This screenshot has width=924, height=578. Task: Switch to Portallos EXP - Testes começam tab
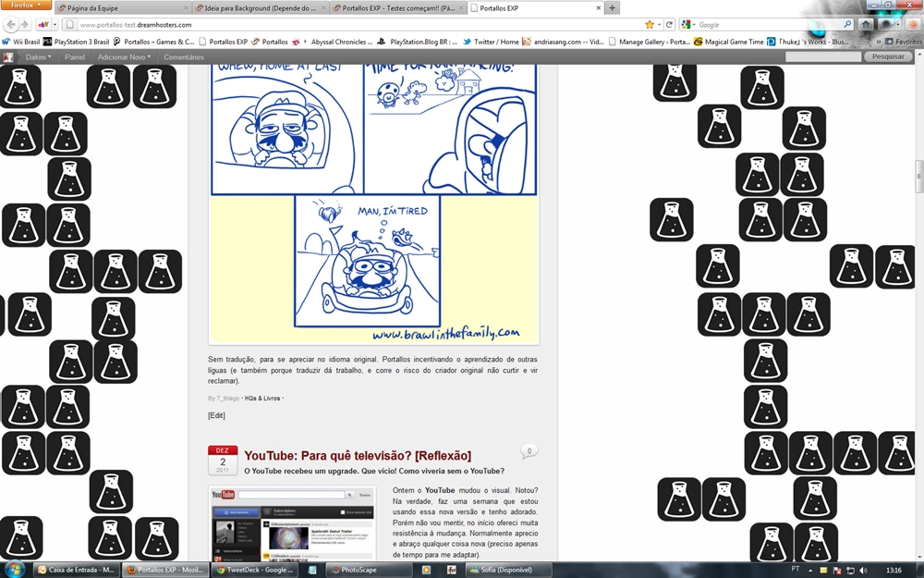tap(397, 8)
